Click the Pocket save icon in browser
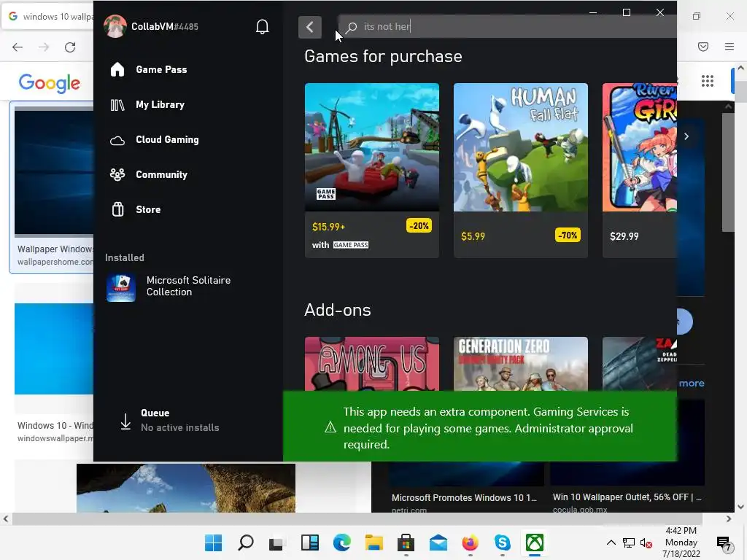The image size is (747, 560). tap(703, 47)
